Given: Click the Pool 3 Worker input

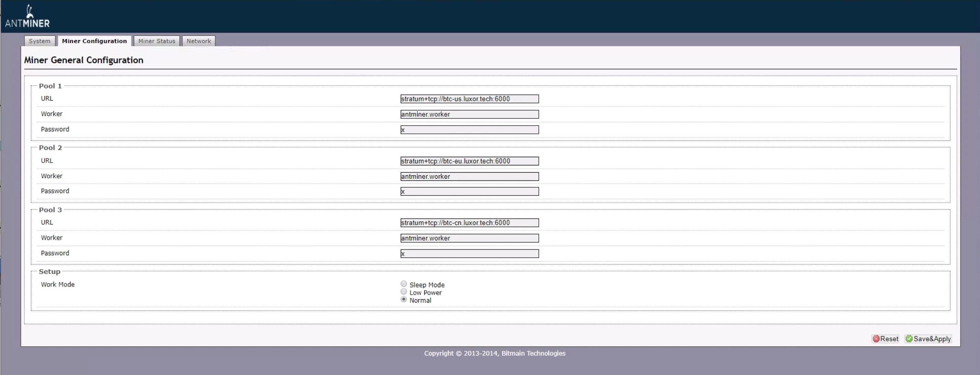Looking at the screenshot, I should [469, 238].
